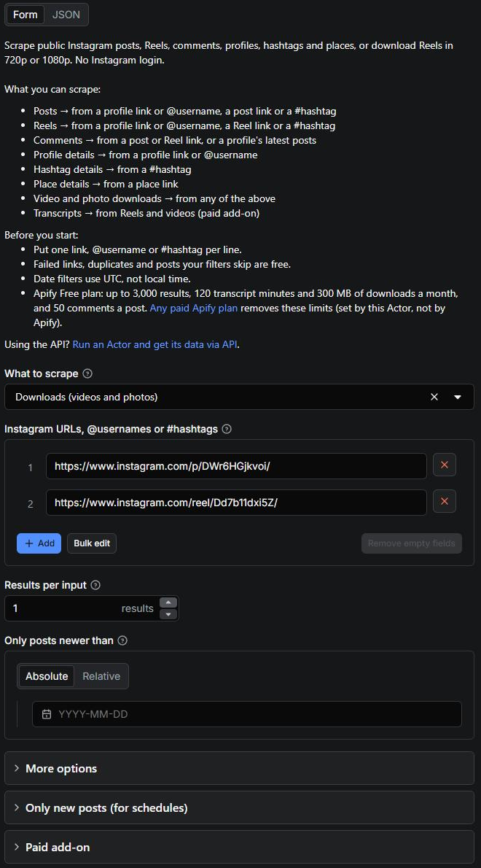Click row number 2 in URL list
This screenshot has height=868, width=481.
pyautogui.click(x=31, y=504)
